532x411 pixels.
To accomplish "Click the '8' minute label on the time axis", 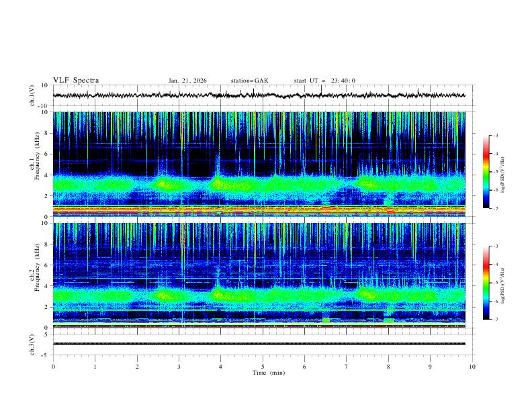I will click(x=388, y=367).
